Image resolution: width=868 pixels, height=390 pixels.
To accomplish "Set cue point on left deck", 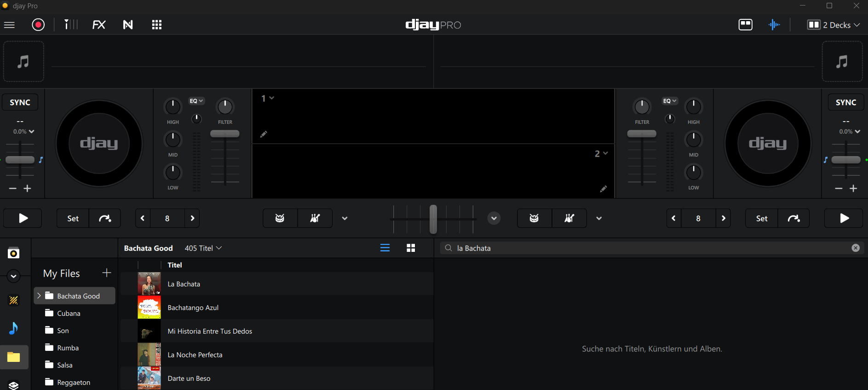I will tap(73, 218).
